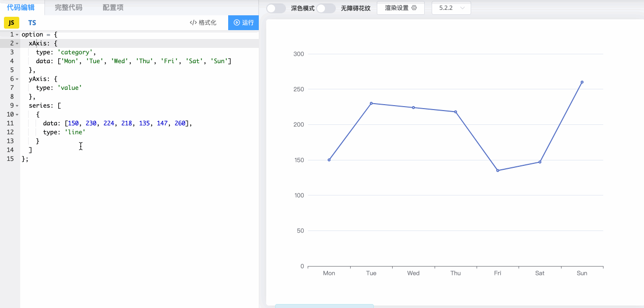Click the gear icon in 渲染设置
This screenshot has height=308, width=644.
(414, 8)
